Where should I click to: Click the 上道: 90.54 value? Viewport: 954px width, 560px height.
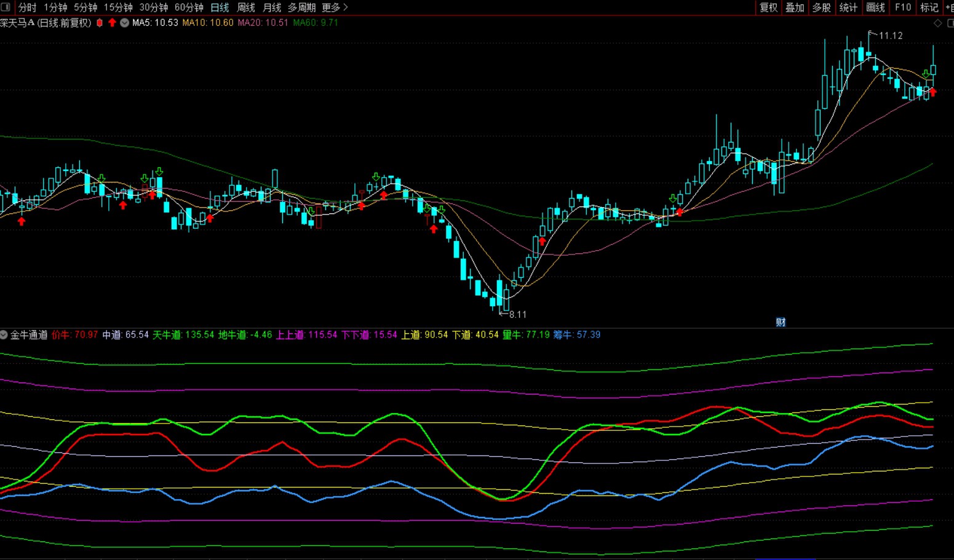424,335
